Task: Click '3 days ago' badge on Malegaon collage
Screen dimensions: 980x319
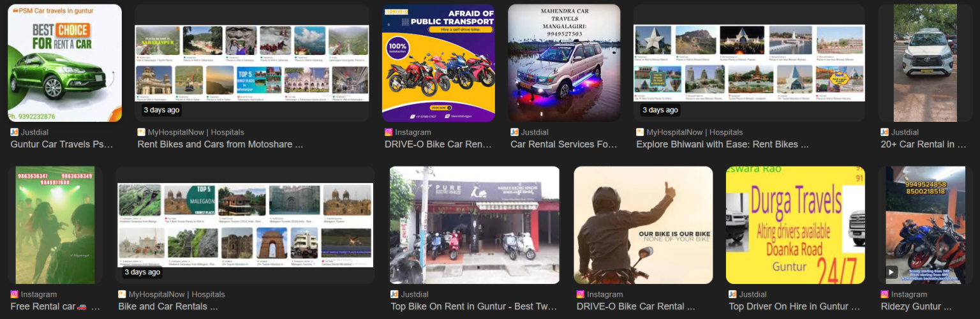Action: click(142, 272)
